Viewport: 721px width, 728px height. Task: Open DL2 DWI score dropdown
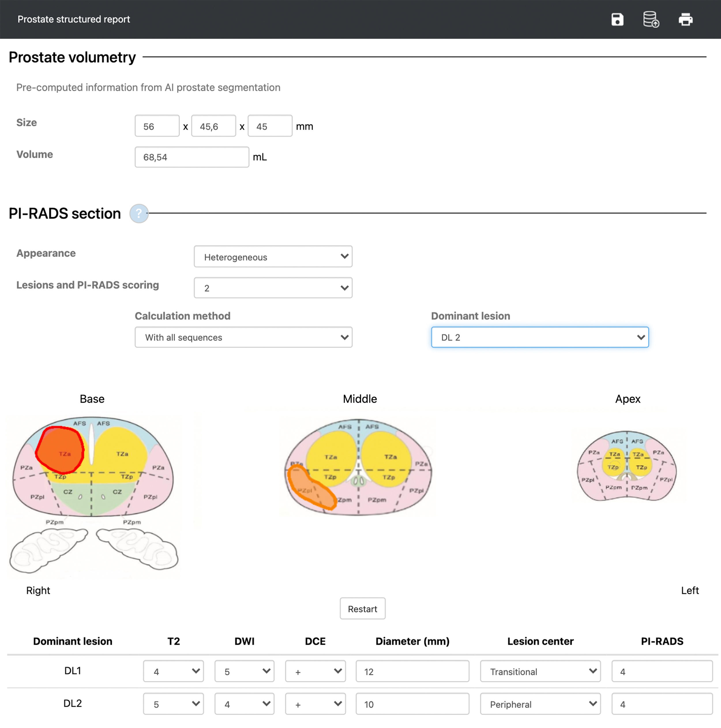click(244, 704)
